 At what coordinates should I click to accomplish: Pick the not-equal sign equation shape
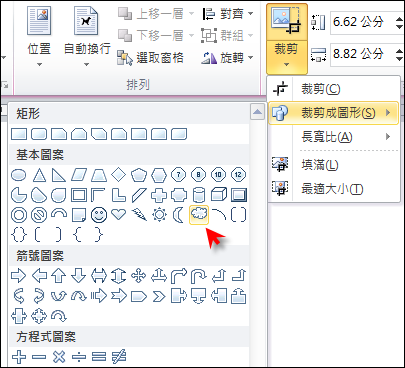click(x=119, y=357)
